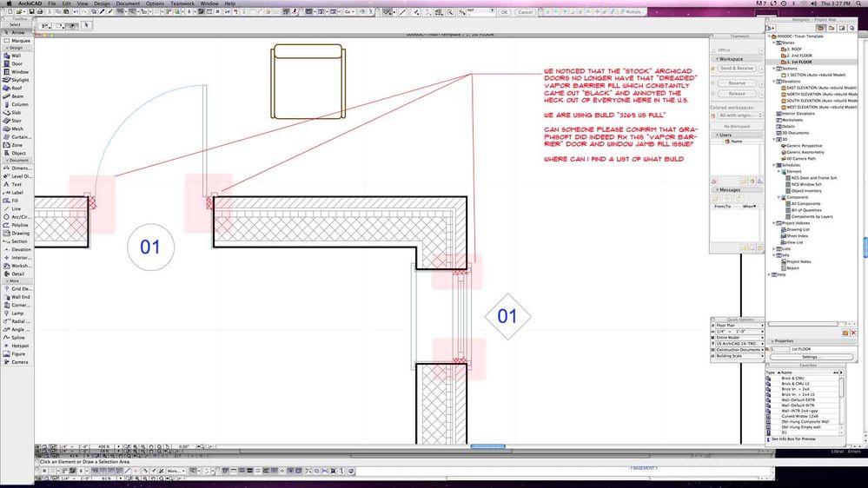Select the Camera tool
868x488 pixels.
[17, 362]
